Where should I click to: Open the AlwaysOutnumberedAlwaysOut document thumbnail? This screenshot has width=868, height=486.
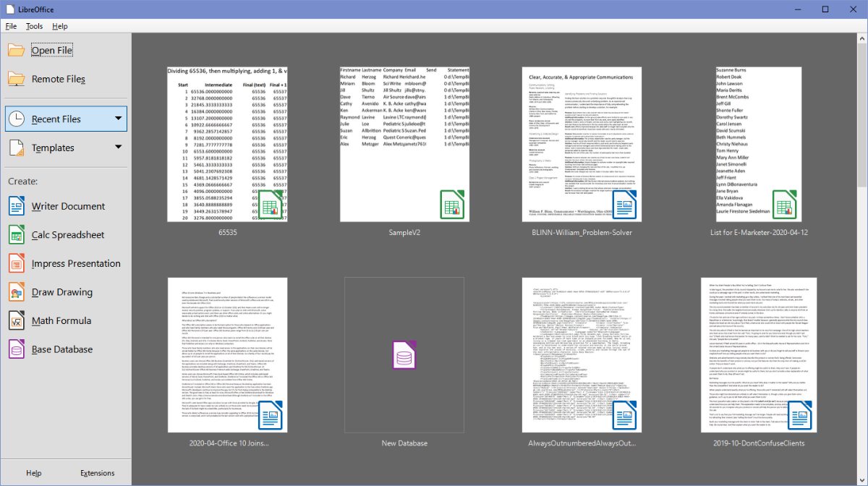(582, 355)
